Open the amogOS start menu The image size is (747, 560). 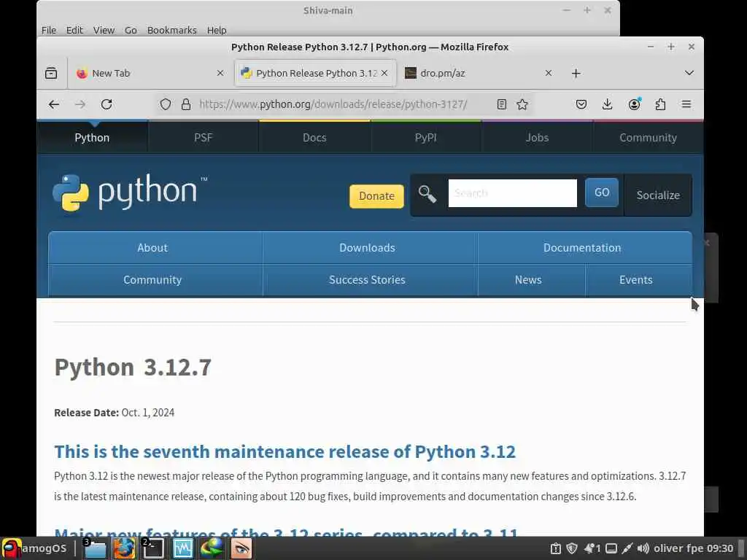tap(34, 548)
